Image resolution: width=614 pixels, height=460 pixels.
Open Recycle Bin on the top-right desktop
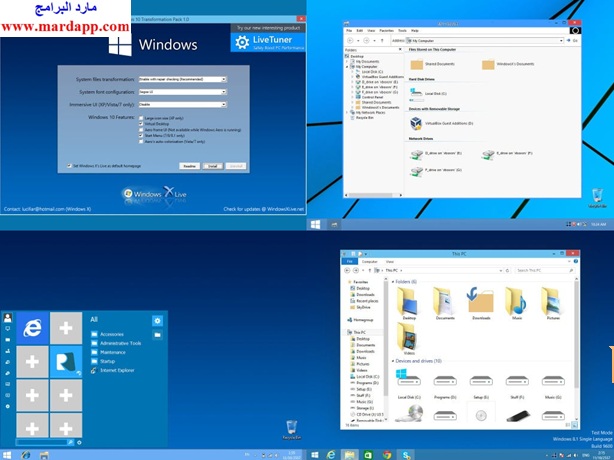597,198
